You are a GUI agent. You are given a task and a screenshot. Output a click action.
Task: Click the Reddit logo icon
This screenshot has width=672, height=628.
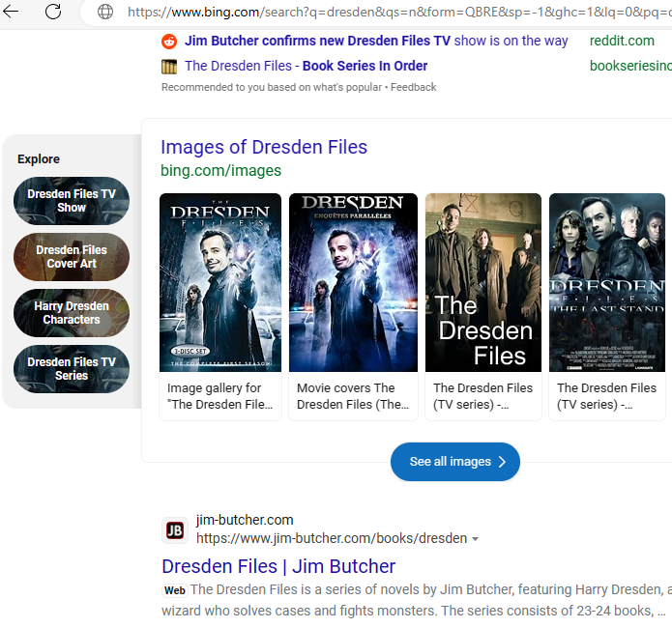point(169,42)
